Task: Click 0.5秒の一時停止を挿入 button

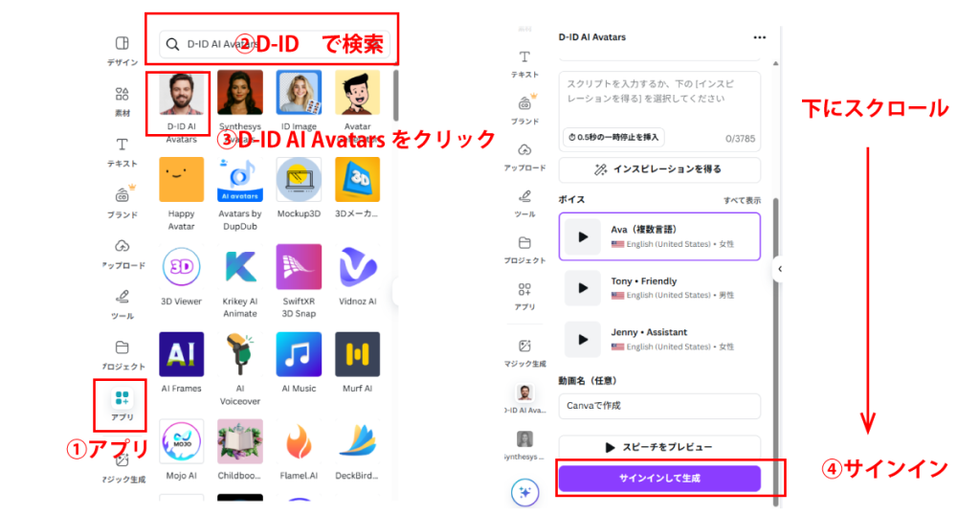Action: coord(613,138)
